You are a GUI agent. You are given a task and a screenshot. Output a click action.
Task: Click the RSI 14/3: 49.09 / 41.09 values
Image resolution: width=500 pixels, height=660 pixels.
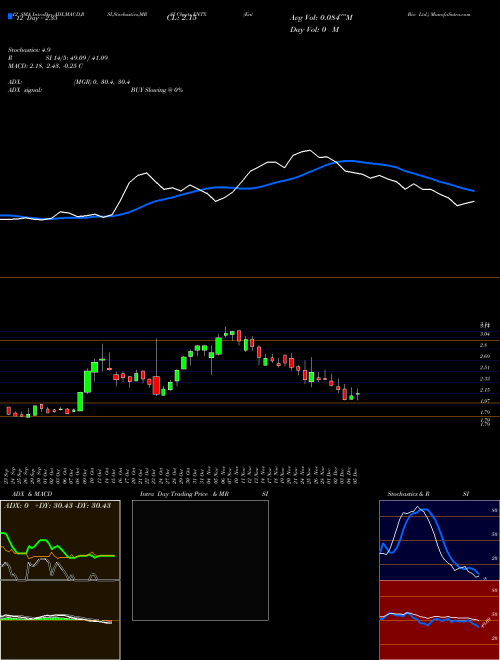click(x=58, y=58)
